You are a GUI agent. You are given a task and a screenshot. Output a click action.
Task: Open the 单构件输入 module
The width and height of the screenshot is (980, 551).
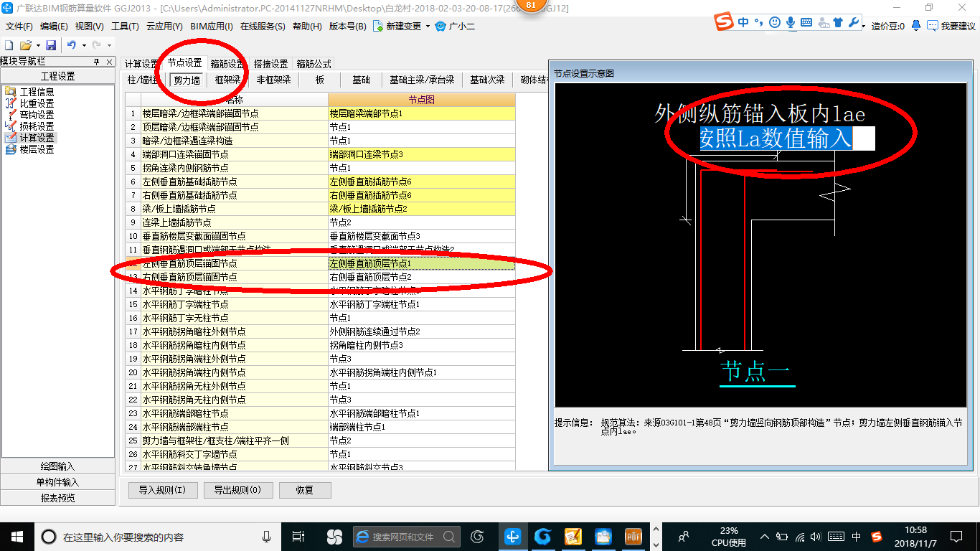[x=57, y=482]
